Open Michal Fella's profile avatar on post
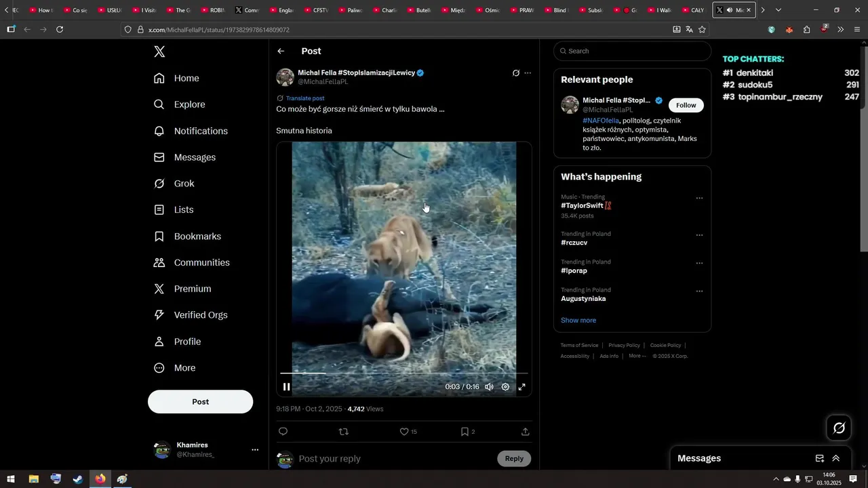This screenshot has width=868, height=488. [x=285, y=77]
